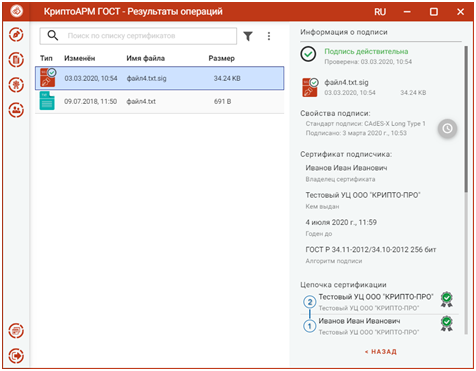Screen dimensions: 476x371
Task: Click the search certificates input field
Action: 138,36
